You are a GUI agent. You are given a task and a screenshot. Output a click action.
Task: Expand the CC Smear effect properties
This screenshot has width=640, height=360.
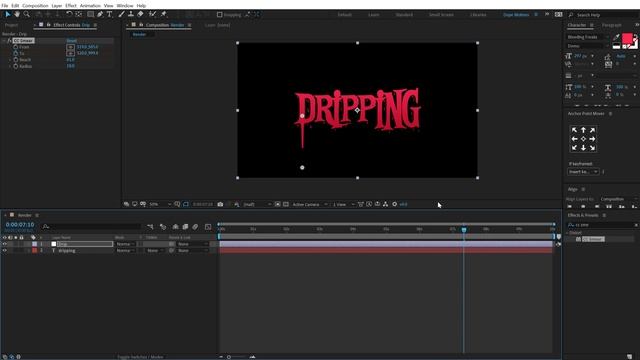[x=4, y=41]
